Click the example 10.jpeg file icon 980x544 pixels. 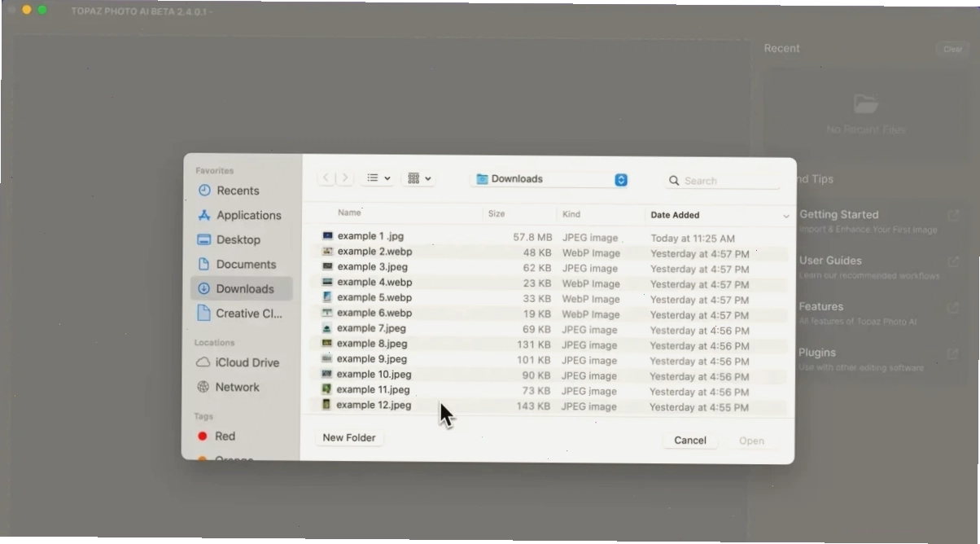click(327, 375)
